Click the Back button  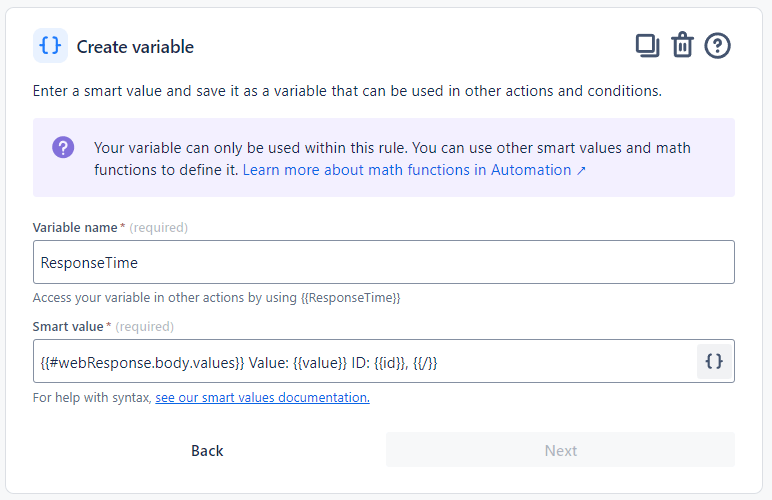point(207,450)
